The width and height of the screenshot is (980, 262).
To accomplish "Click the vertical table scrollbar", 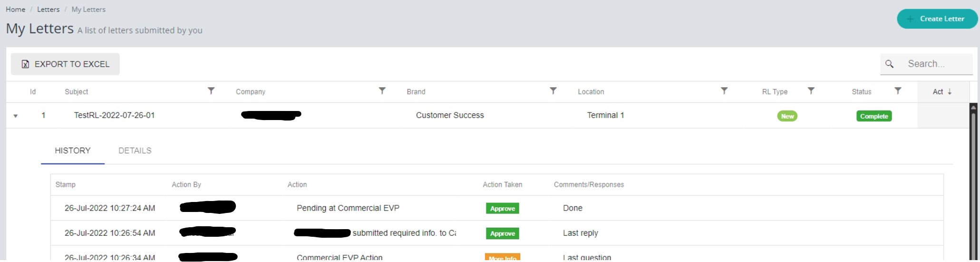I will pyautogui.click(x=973, y=181).
